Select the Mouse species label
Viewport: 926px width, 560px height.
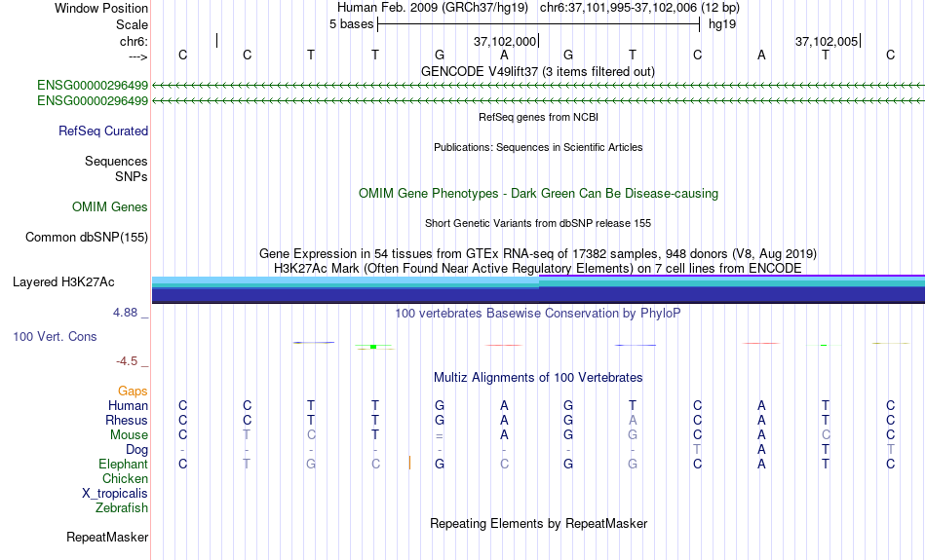click(129, 435)
